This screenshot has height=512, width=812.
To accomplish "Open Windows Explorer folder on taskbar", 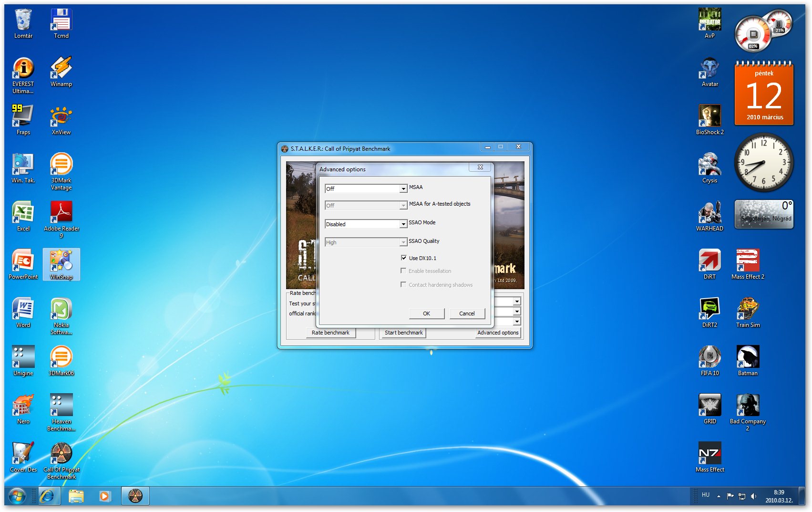I will (76, 497).
